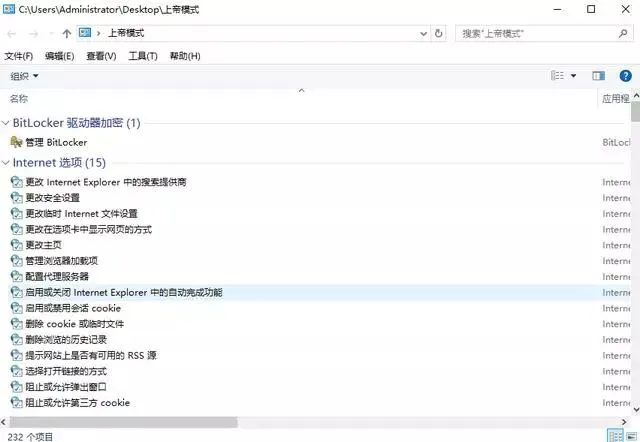Click the back navigation arrow
The height and width of the screenshot is (442, 640).
(x=12, y=34)
